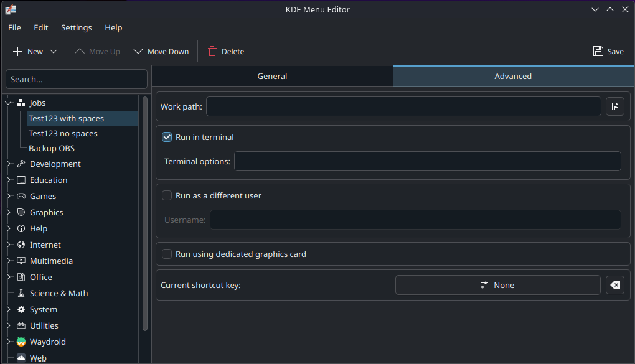This screenshot has height=364, width=635.
Task: Click the tree panel vertical scrollbar
Action: pos(145,213)
